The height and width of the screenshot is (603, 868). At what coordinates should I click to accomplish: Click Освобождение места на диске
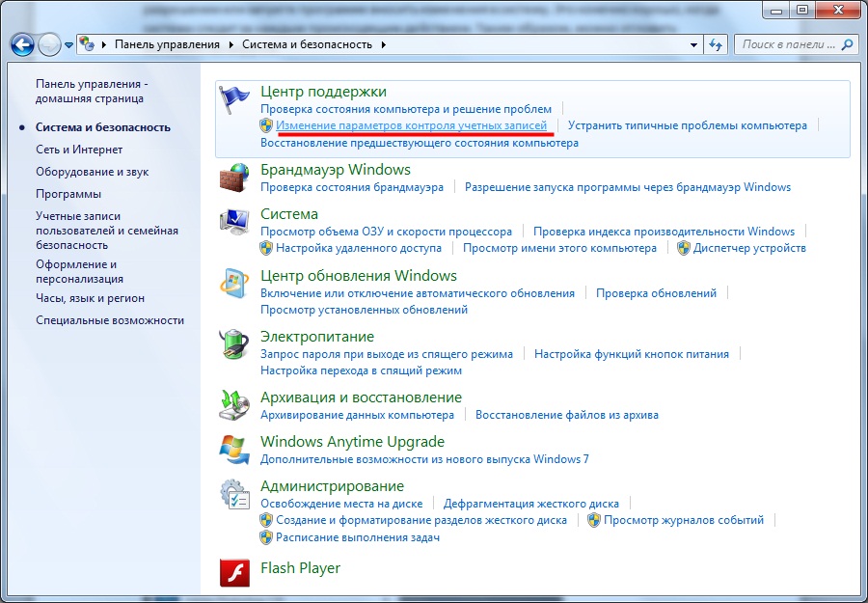pyautogui.click(x=341, y=504)
